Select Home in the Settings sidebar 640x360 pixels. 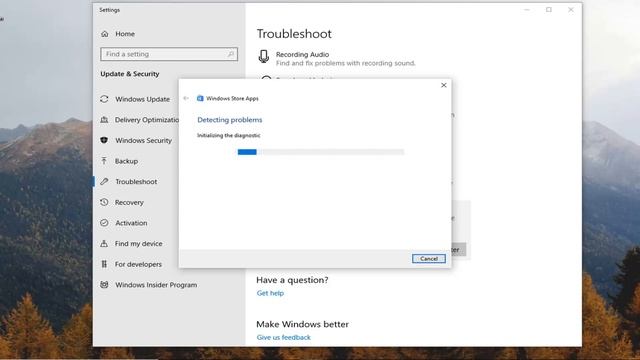point(125,34)
